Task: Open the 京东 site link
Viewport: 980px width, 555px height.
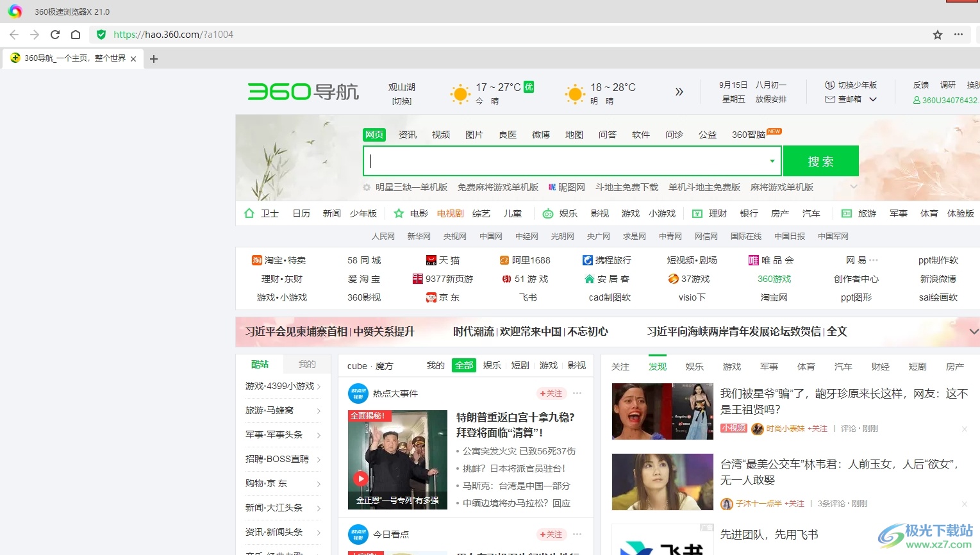Action: pyautogui.click(x=443, y=297)
